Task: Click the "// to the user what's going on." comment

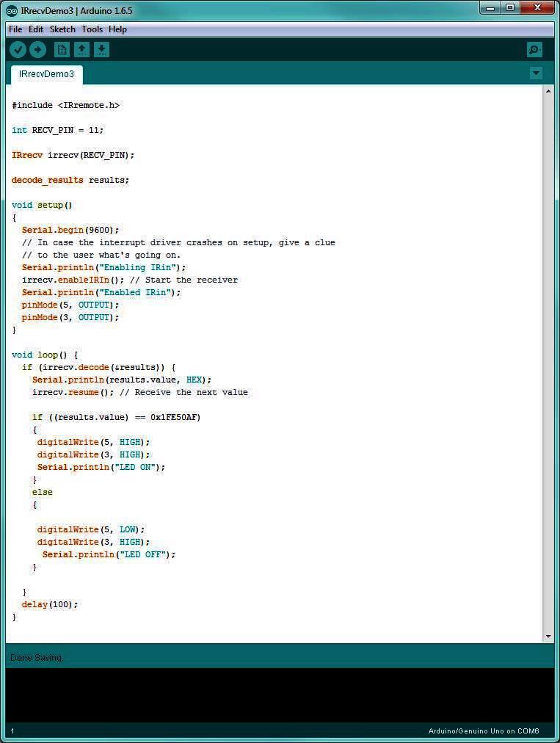Action: click(x=101, y=255)
